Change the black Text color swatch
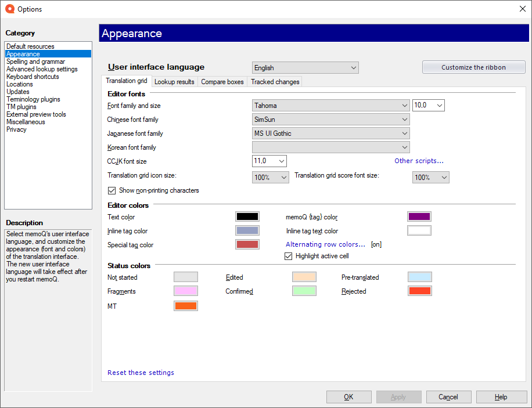Screen dimensions: 532x408 point(247,216)
